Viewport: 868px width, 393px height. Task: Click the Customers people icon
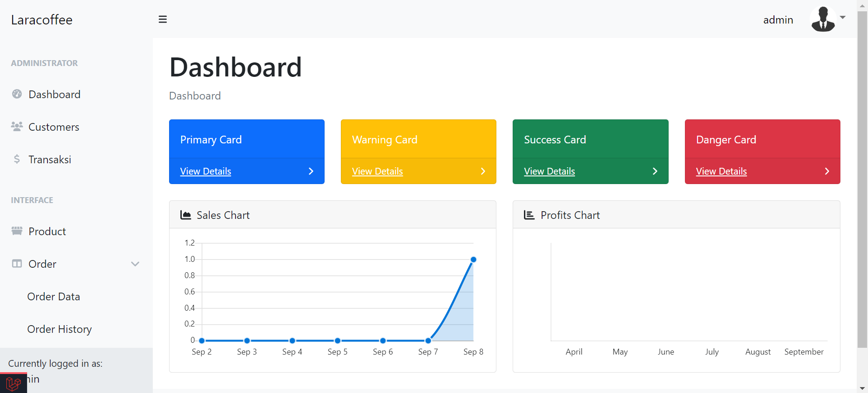17,127
